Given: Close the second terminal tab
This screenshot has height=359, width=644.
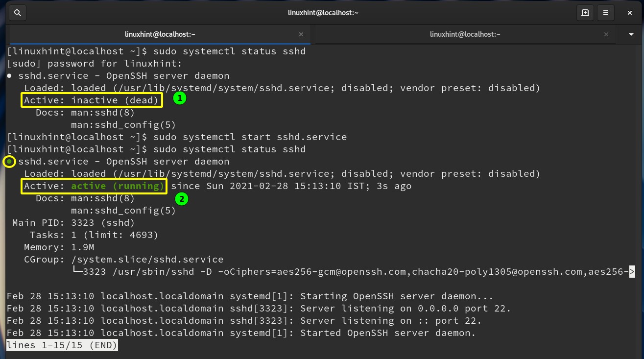Looking at the screenshot, I should (x=606, y=34).
